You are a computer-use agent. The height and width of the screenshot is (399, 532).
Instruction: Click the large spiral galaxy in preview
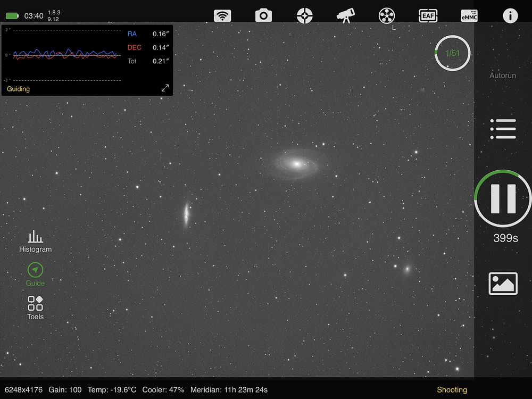tap(296, 164)
